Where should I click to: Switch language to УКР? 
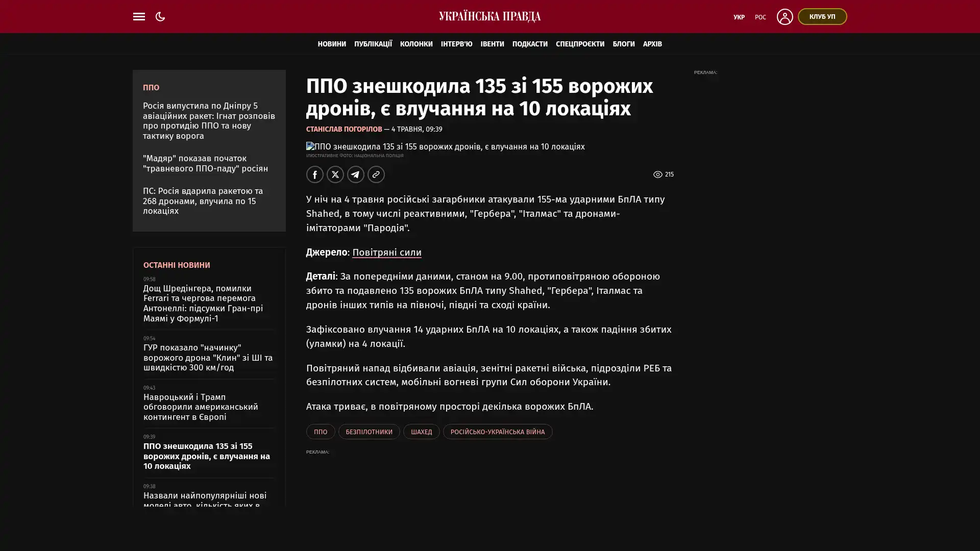click(x=739, y=17)
